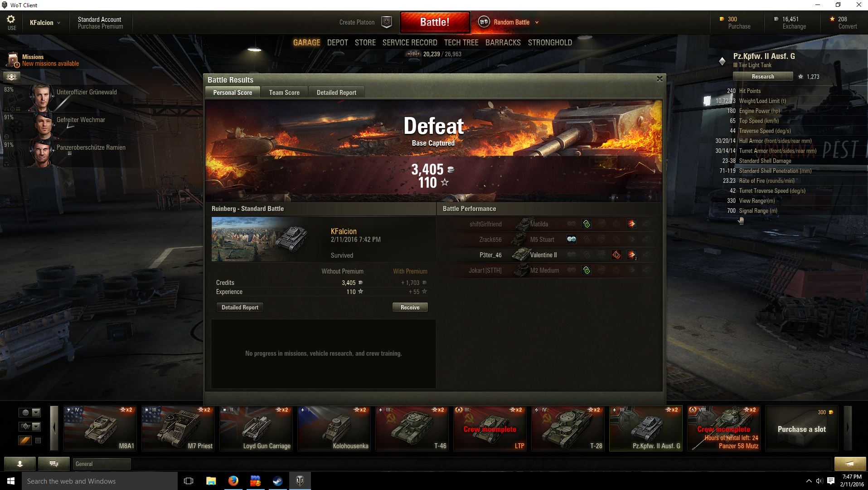Open the Random Battle mode dropdown
This screenshot has height=490, width=868.
537,22
